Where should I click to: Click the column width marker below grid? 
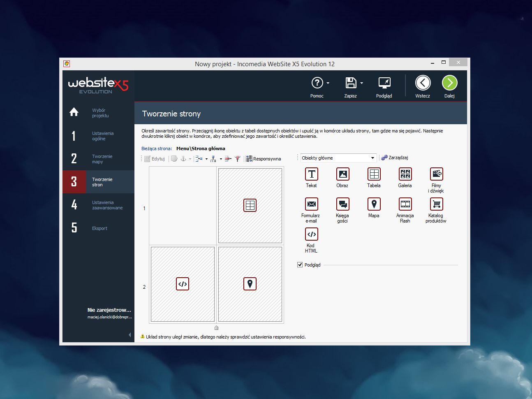217,328
